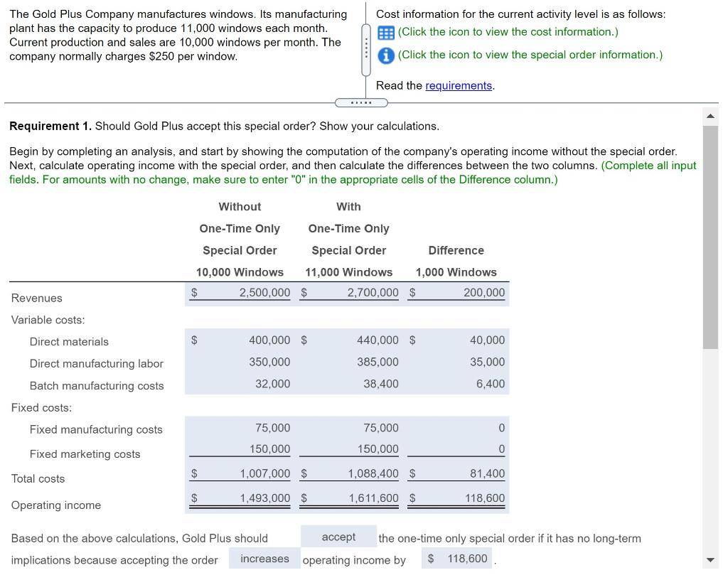Image resolution: width=728 pixels, height=580 pixels.
Task: Collapse the question panel with the dotted handle
Action: click(361, 102)
